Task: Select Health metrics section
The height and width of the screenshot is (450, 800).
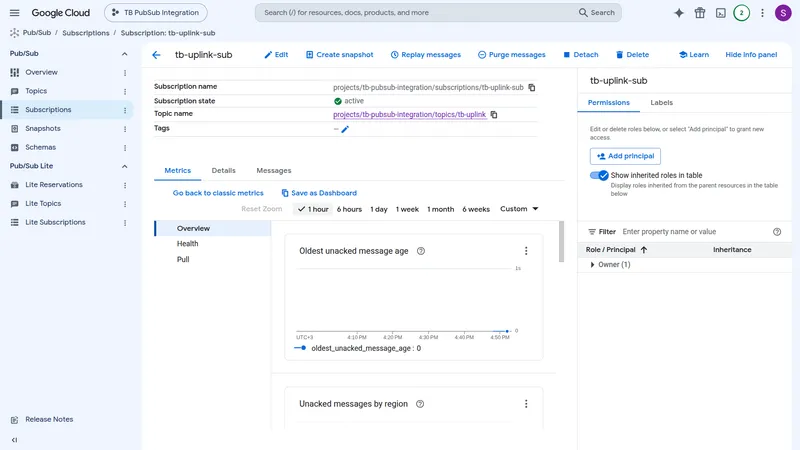Action: [x=187, y=244]
